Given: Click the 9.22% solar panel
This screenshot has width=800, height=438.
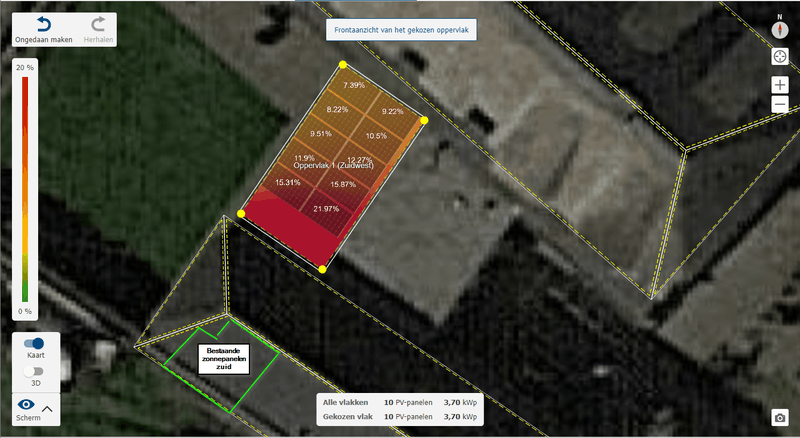Looking at the screenshot, I should click(392, 111).
